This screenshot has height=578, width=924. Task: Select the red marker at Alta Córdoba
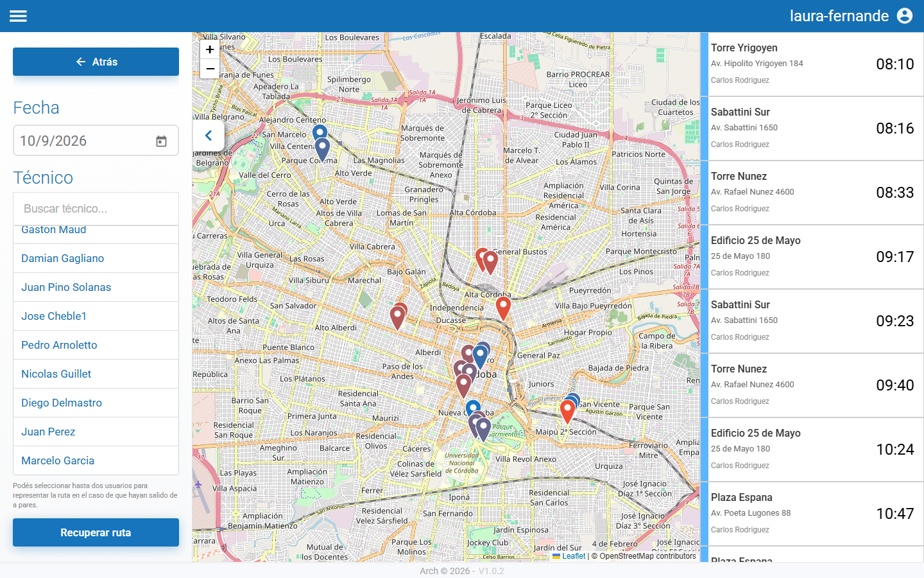pyautogui.click(x=503, y=308)
